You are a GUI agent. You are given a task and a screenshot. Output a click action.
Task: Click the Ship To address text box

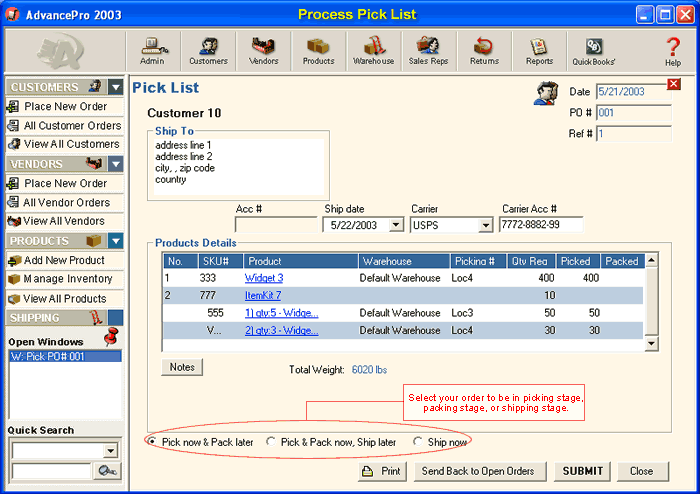239,167
